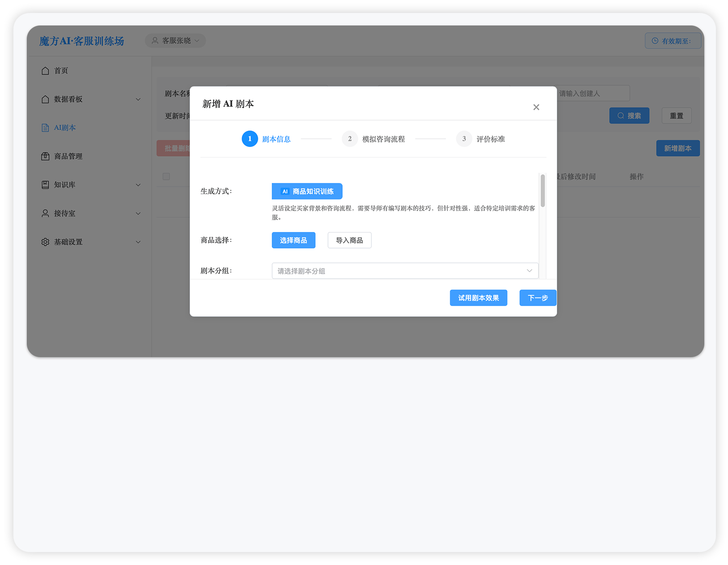Click the 数据看板 sidebar icon
The image size is (728, 565).
45,99
